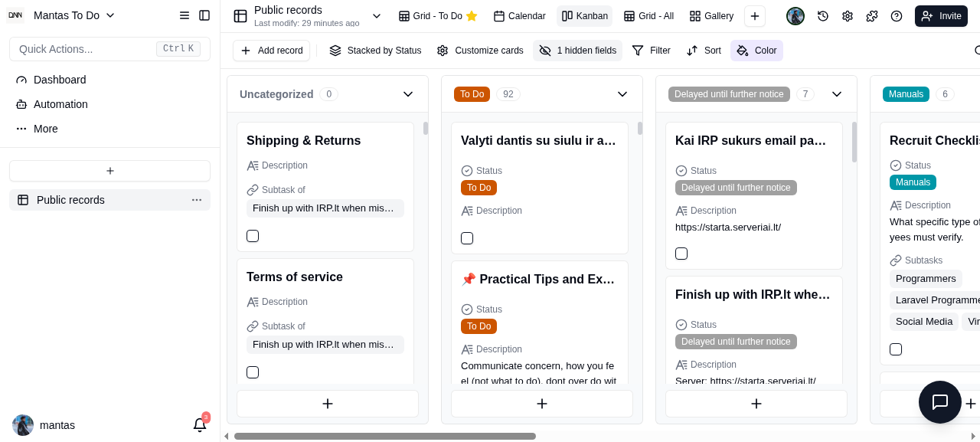Image resolution: width=980 pixels, height=442 pixels.
Task: Click the DNN workspace logo
Action: (15, 15)
